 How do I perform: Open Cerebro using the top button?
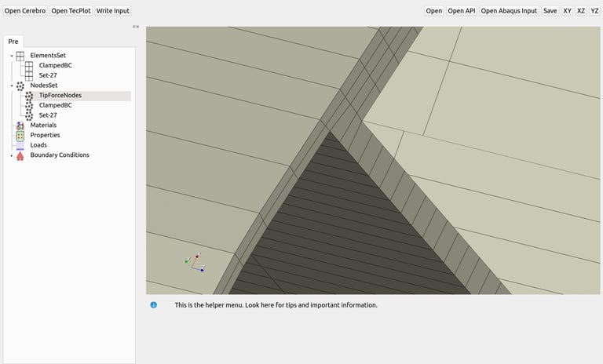tap(25, 11)
